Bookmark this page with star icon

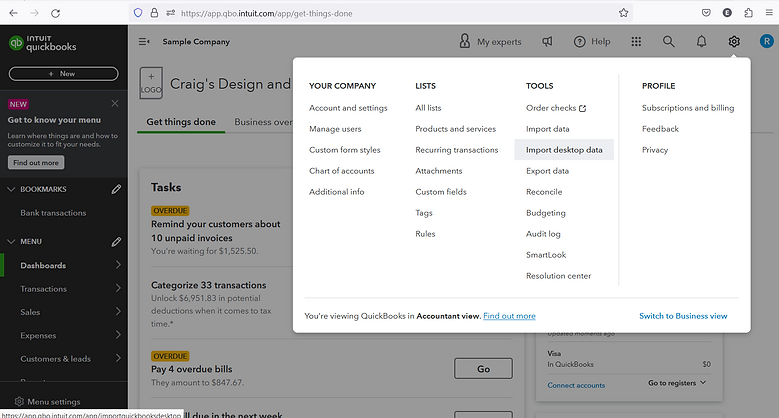click(623, 13)
